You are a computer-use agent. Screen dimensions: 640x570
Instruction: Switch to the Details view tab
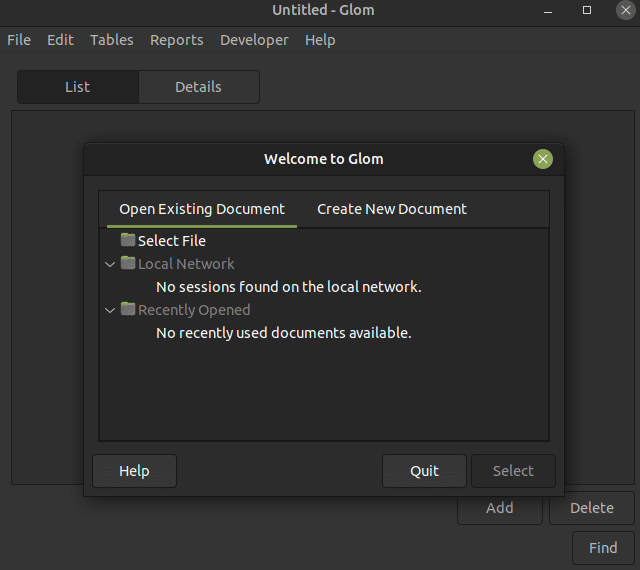click(x=198, y=87)
